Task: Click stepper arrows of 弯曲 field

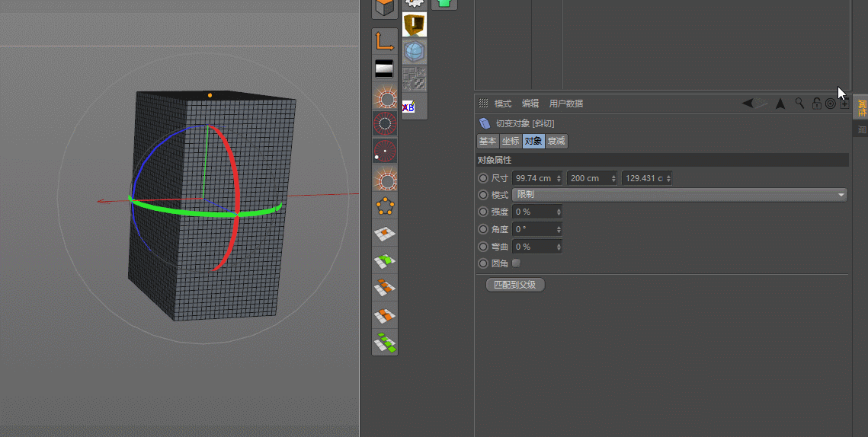Action: [x=559, y=246]
